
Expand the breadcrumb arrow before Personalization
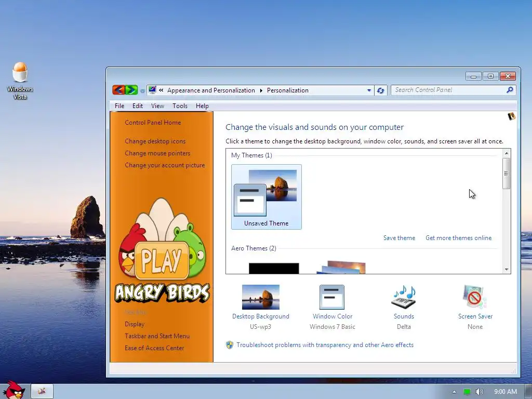coord(261,90)
